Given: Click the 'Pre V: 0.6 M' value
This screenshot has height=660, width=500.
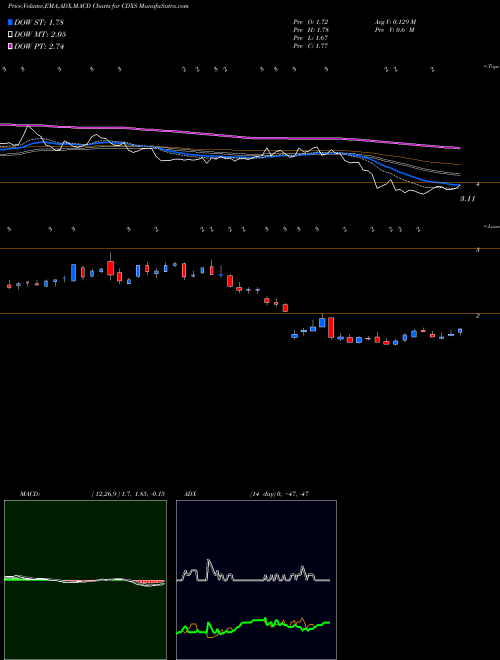Looking at the screenshot, I should click(394, 30).
